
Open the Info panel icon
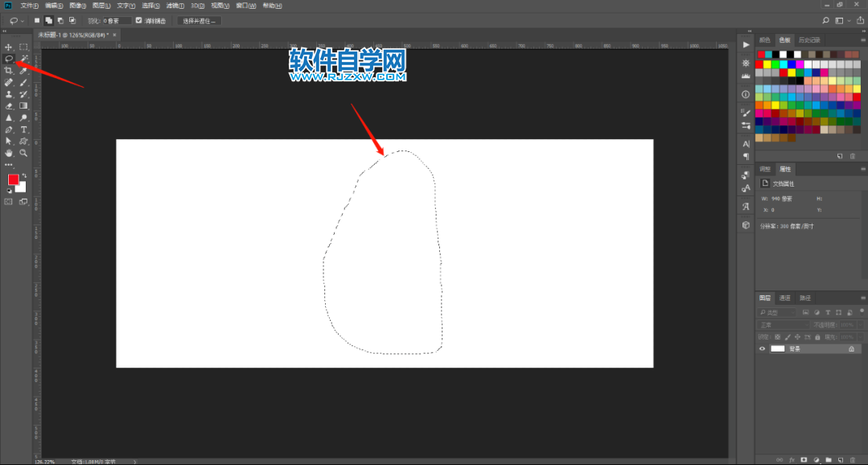[x=746, y=94]
